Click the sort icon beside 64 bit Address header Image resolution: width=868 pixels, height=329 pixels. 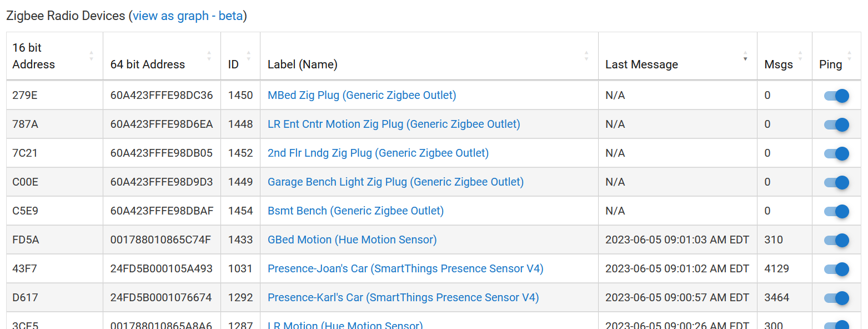point(209,56)
